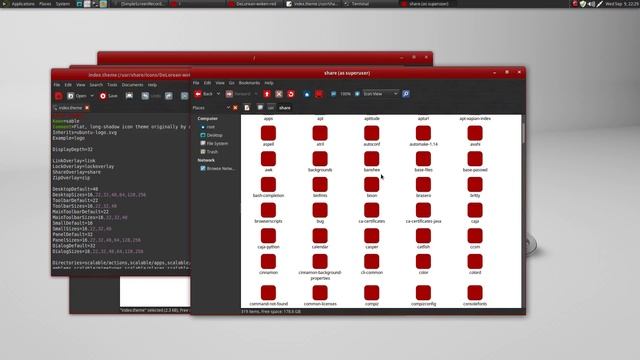This screenshot has height=360, width=640.
Task: Open the Applications panel menu
Action: [23, 4]
